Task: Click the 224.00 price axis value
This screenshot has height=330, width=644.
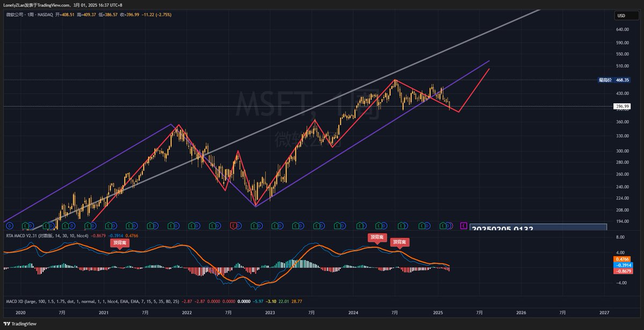Action: (623, 197)
